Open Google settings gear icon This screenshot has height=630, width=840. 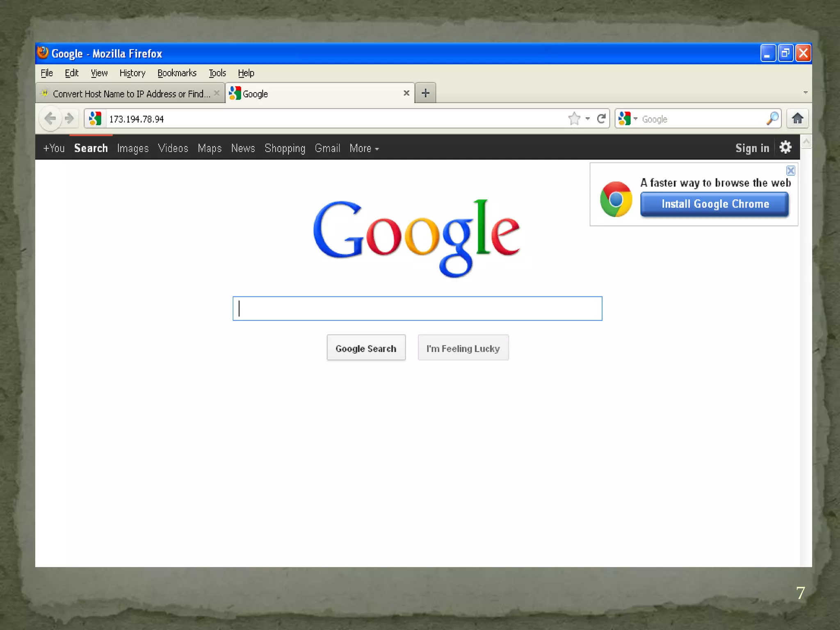click(x=785, y=147)
